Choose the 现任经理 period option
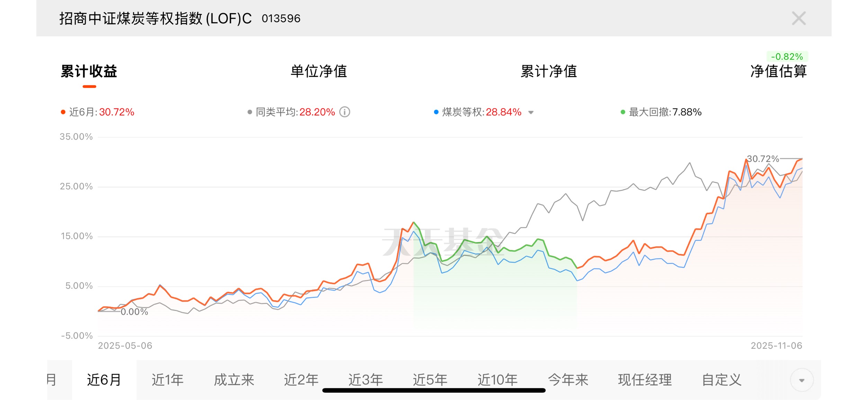This screenshot has height=400, width=868. 645,380
